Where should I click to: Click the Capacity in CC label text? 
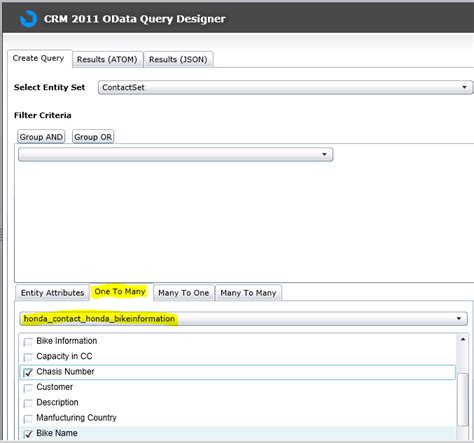(x=64, y=356)
